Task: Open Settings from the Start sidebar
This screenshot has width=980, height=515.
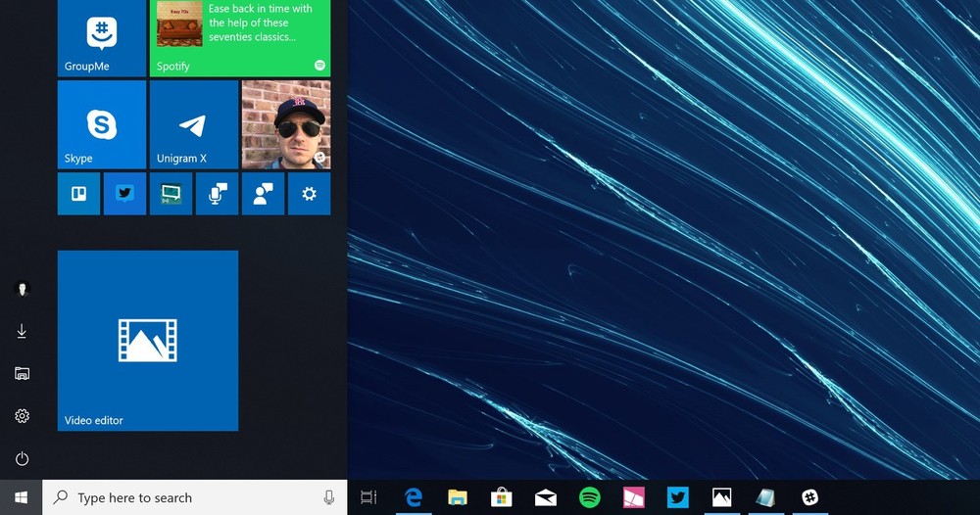Action: (22, 416)
